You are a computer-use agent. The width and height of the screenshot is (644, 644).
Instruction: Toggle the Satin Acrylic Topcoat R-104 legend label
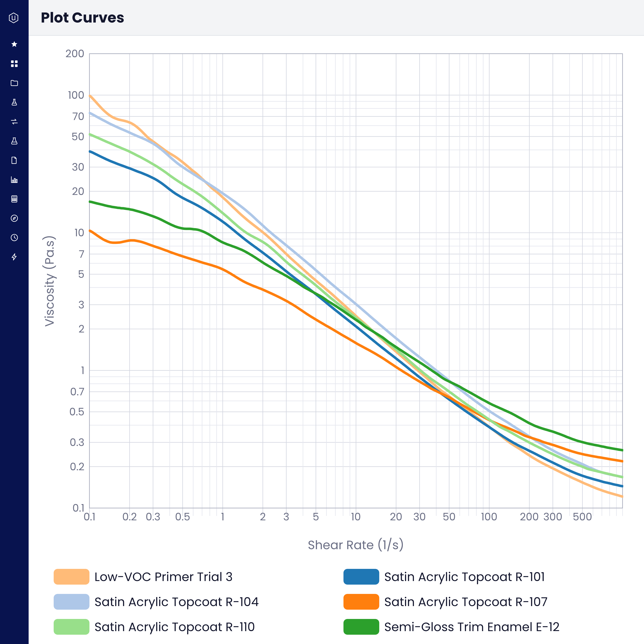177,602
